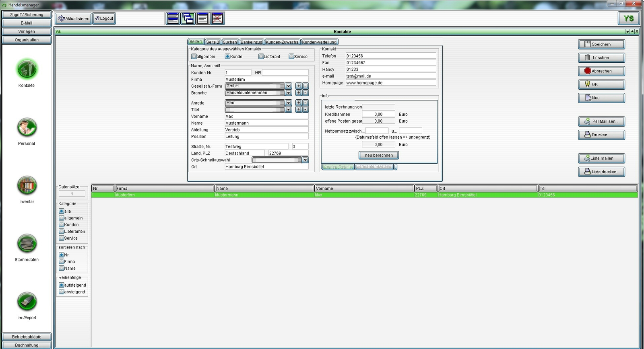
Task: Collapse the Kontakte window with down arrow
Action: (627, 31)
